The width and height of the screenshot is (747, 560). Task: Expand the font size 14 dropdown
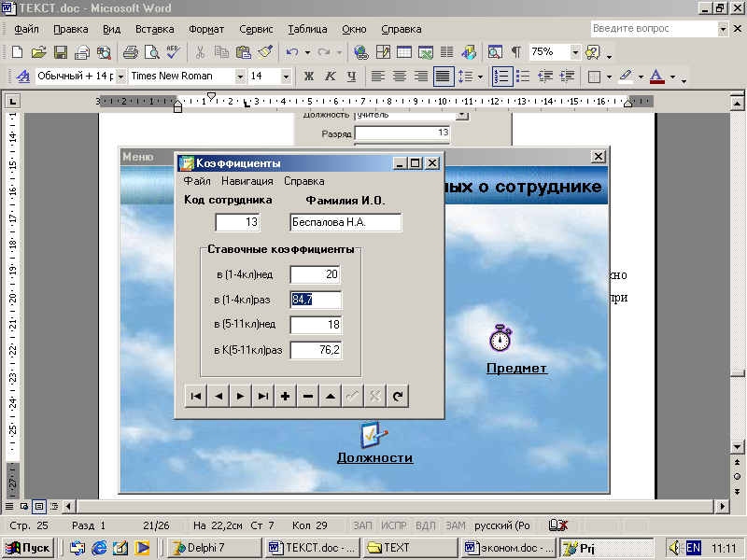pyautogui.click(x=285, y=77)
